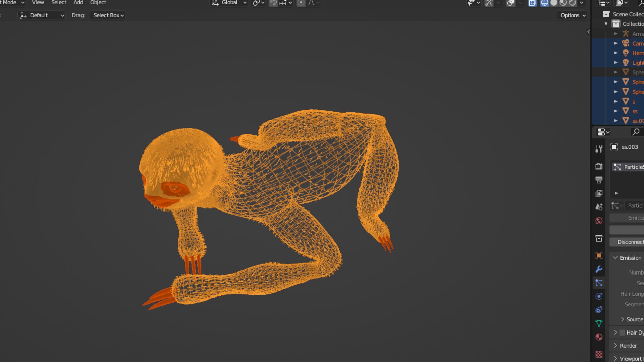Open the View menu

click(38, 3)
